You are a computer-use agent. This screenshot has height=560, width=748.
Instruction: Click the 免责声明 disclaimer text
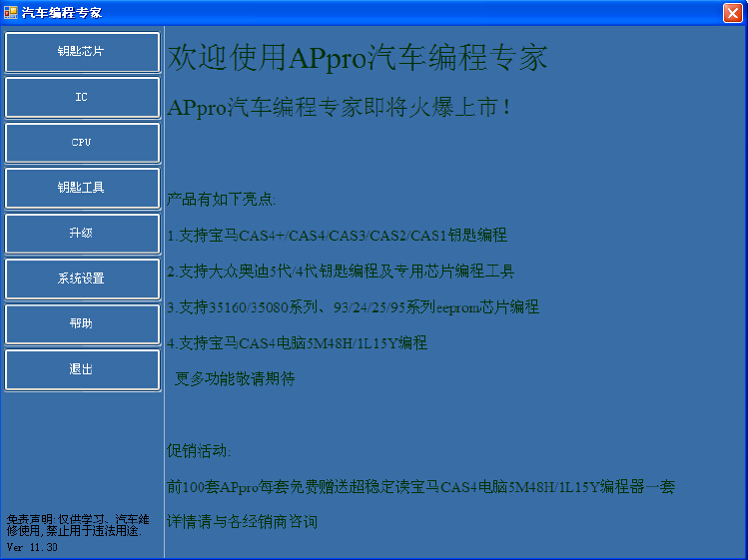click(x=78, y=525)
